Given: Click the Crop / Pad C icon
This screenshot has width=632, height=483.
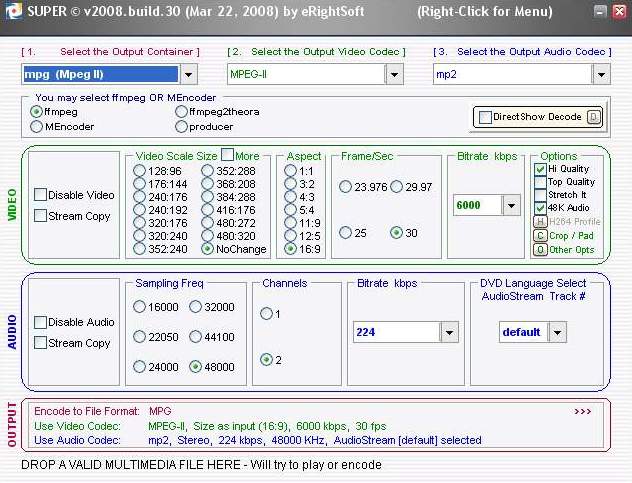Looking at the screenshot, I should tap(540, 235).
